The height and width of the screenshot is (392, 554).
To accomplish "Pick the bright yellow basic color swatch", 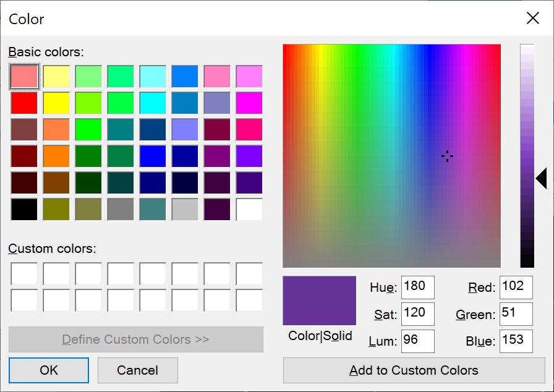I will (x=56, y=103).
